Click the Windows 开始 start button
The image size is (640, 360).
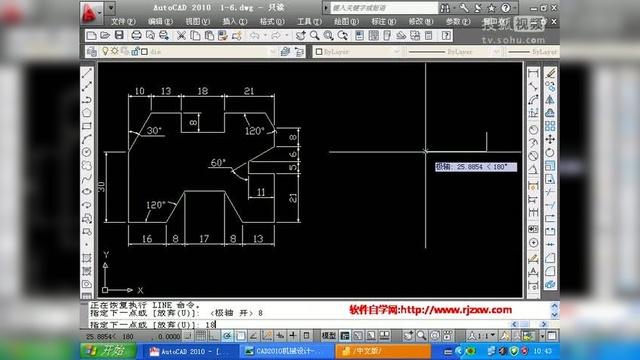pos(108,351)
